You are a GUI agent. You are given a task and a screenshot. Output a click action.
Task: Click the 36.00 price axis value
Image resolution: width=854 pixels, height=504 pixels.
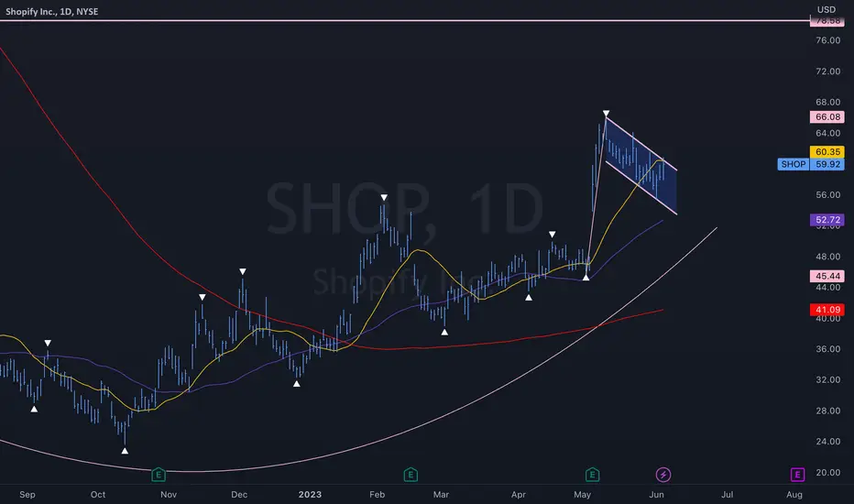coord(827,349)
